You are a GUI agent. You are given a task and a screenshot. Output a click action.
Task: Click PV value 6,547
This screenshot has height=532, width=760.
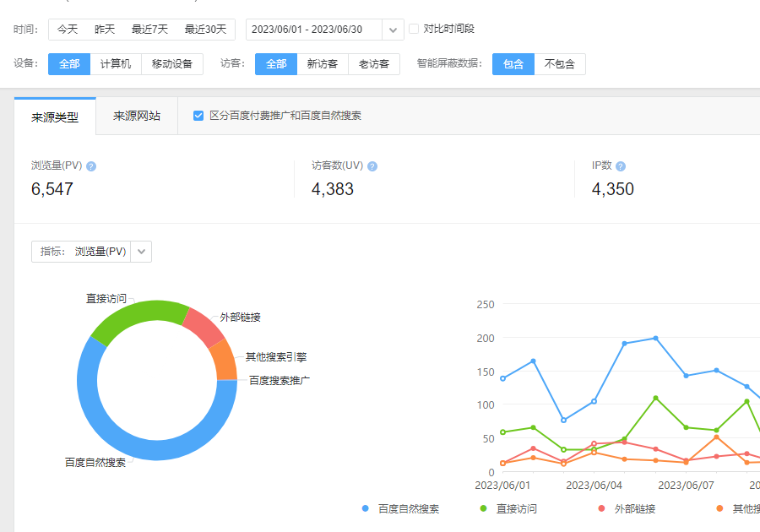tap(52, 189)
